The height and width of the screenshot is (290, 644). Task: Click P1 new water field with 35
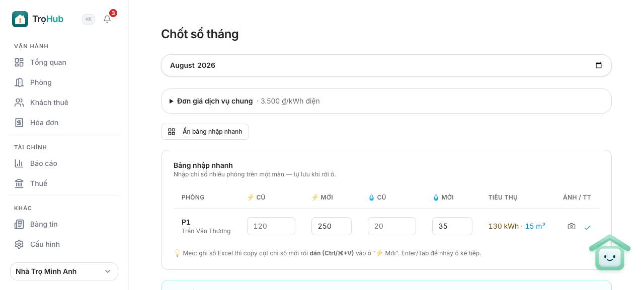452,226
